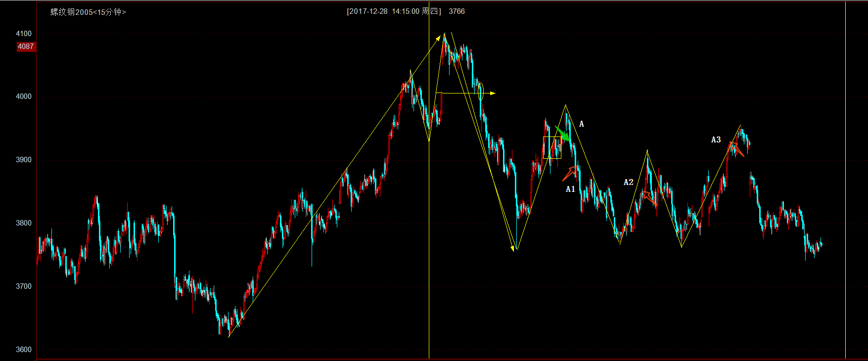Click the 3600 price axis label
868x361 pixels.
point(24,350)
